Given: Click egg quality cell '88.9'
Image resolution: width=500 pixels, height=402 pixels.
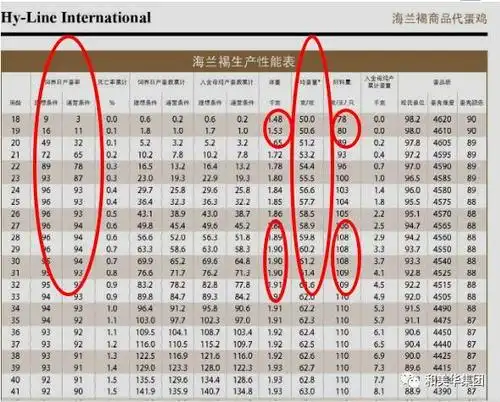Looking at the screenshot, I should pos(412,391).
